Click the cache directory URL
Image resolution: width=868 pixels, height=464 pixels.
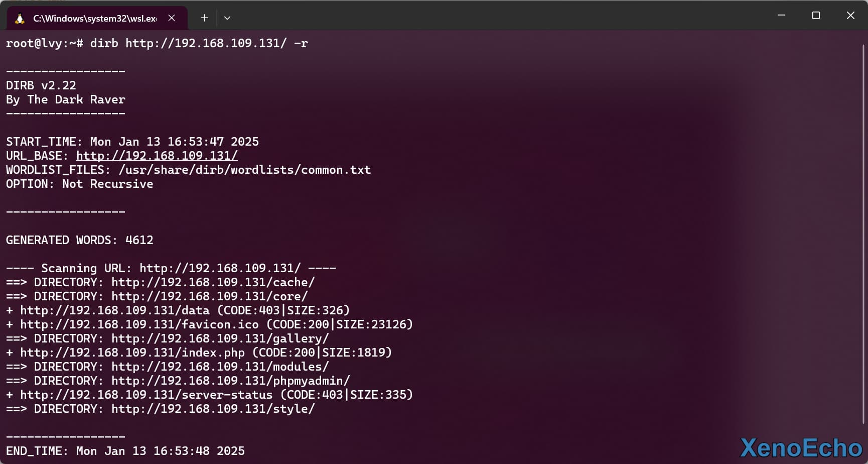pos(213,282)
